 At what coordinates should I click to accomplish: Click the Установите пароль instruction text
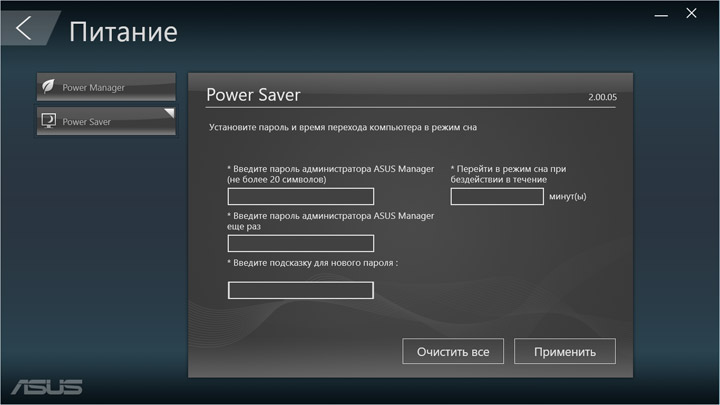[343, 127]
